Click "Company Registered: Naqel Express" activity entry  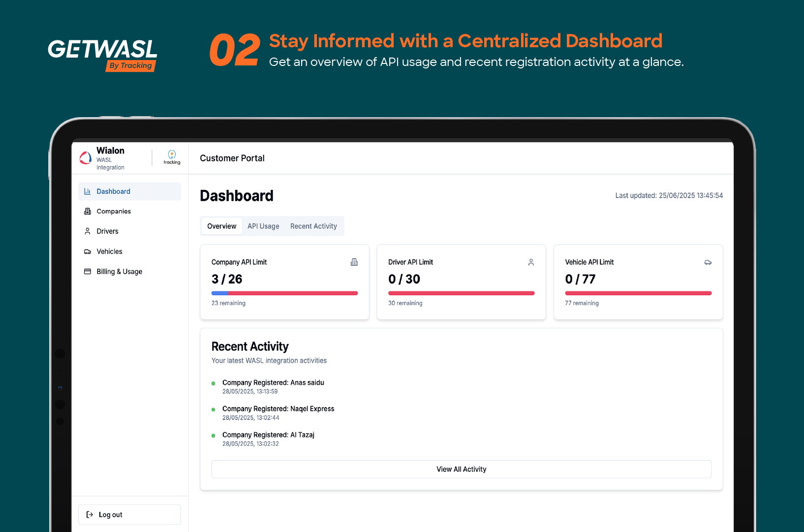[278, 409]
